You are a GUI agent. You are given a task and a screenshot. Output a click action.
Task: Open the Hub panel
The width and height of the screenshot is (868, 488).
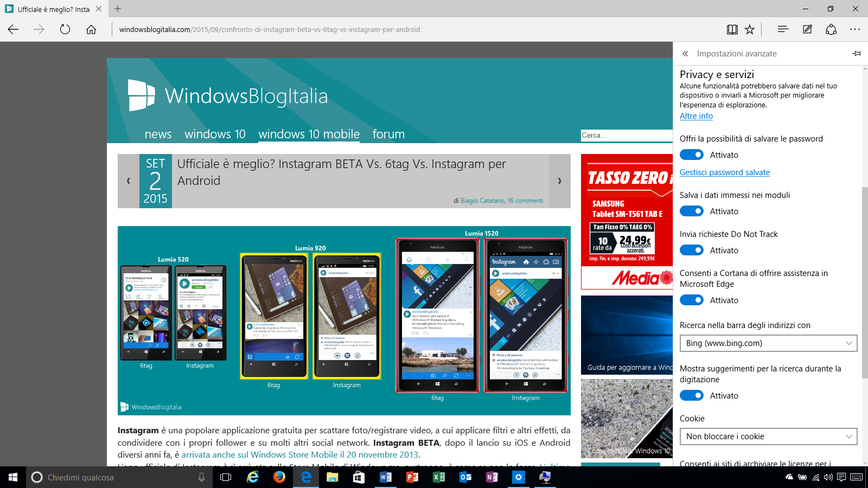(x=783, y=29)
